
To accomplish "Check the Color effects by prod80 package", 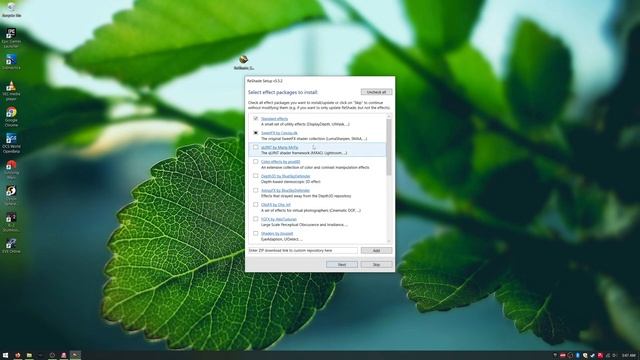I will [x=256, y=162].
